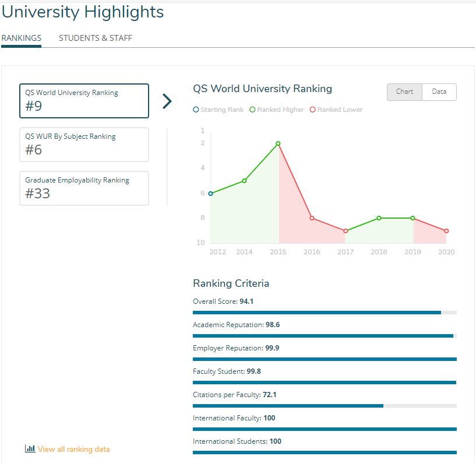Click the 2015 peak data point
This screenshot has height=463, width=476.
click(x=278, y=143)
